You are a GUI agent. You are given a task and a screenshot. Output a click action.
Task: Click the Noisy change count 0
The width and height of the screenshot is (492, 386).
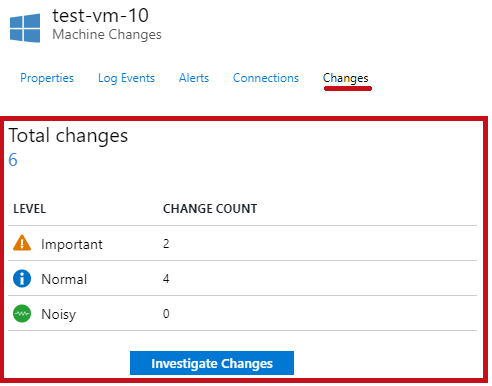point(166,313)
